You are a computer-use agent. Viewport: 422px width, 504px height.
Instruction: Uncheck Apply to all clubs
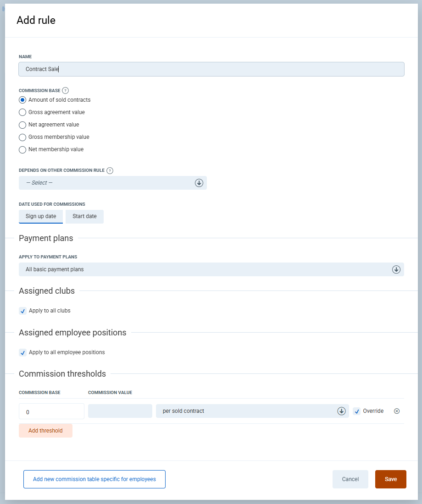tap(23, 311)
